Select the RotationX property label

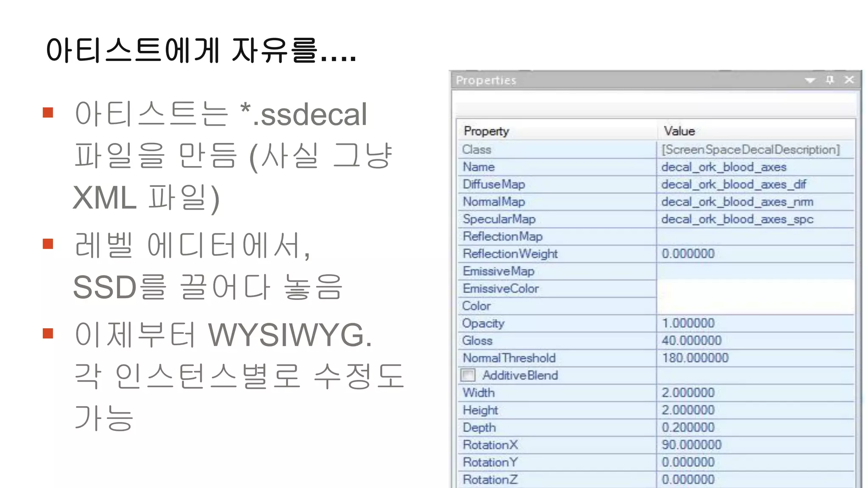pos(490,445)
